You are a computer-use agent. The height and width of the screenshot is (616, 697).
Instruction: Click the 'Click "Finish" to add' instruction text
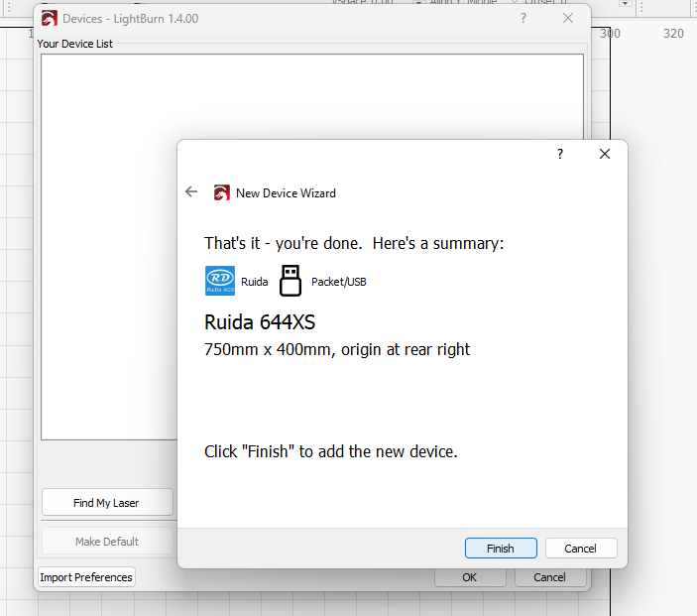331,451
